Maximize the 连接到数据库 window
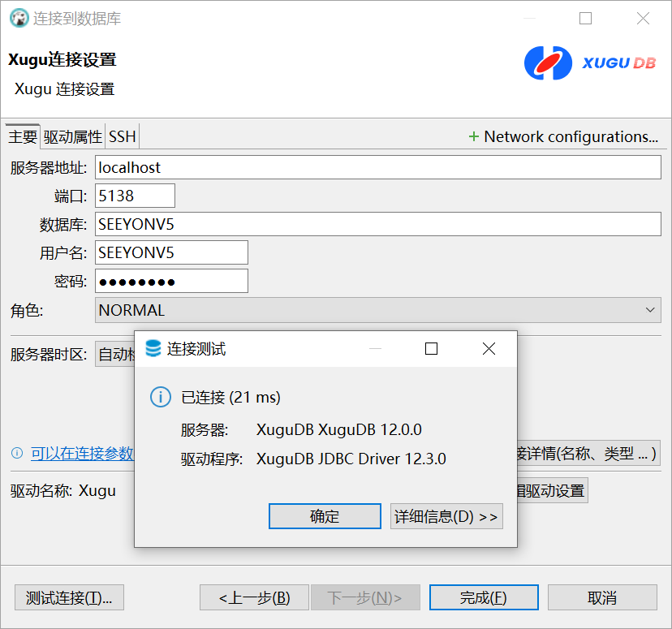Image resolution: width=672 pixels, height=629 pixels. [585, 19]
